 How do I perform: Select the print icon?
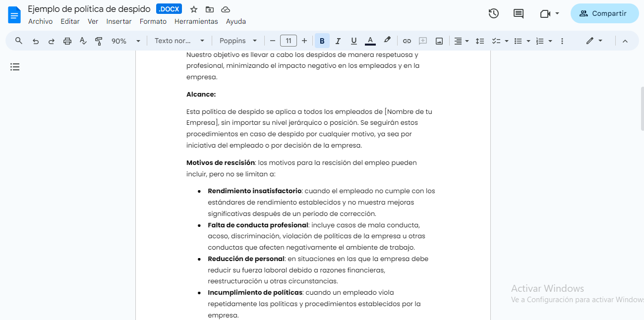click(67, 41)
